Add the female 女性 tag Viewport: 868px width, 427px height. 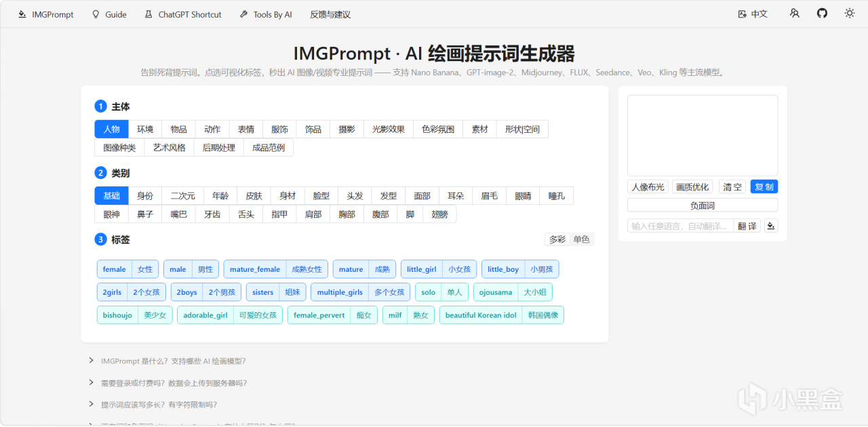128,269
